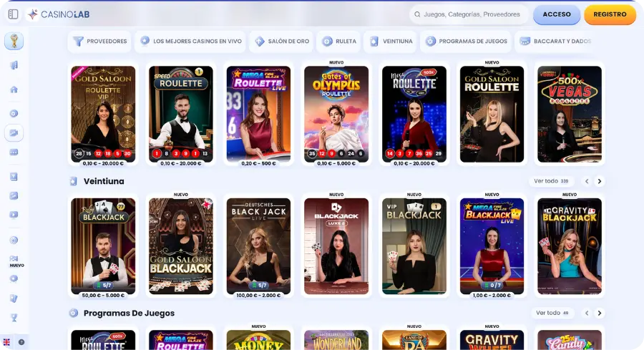Click the 1,00 € - 2.000 € bet range
The width and height of the screenshot is (644, 350).
(x=492, y=296)
